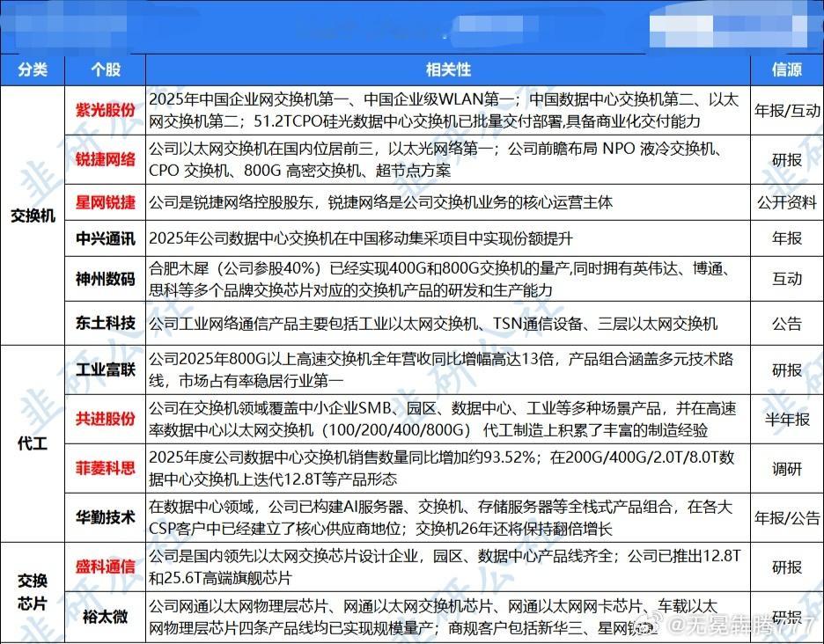Image resolution: width=824 pixels, height=644 pixels.
Task: Select 东土科技 description mentioning TSN通信设备
Action: pos(433,323)
